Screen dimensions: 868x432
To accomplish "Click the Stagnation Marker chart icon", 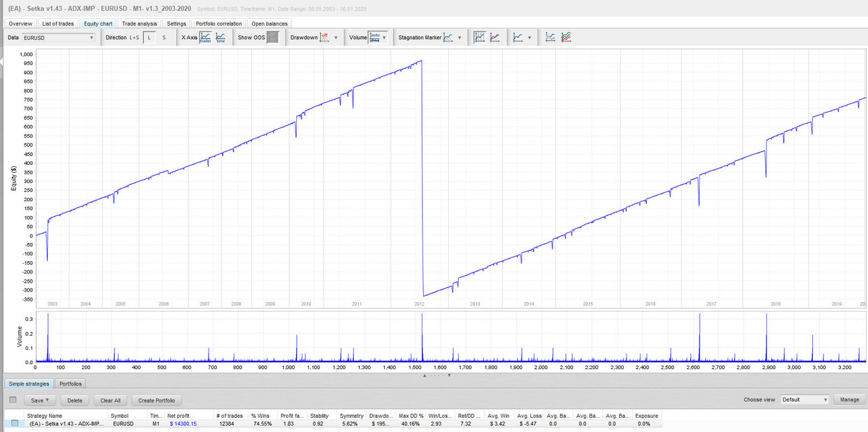I will tap(449, 38).
